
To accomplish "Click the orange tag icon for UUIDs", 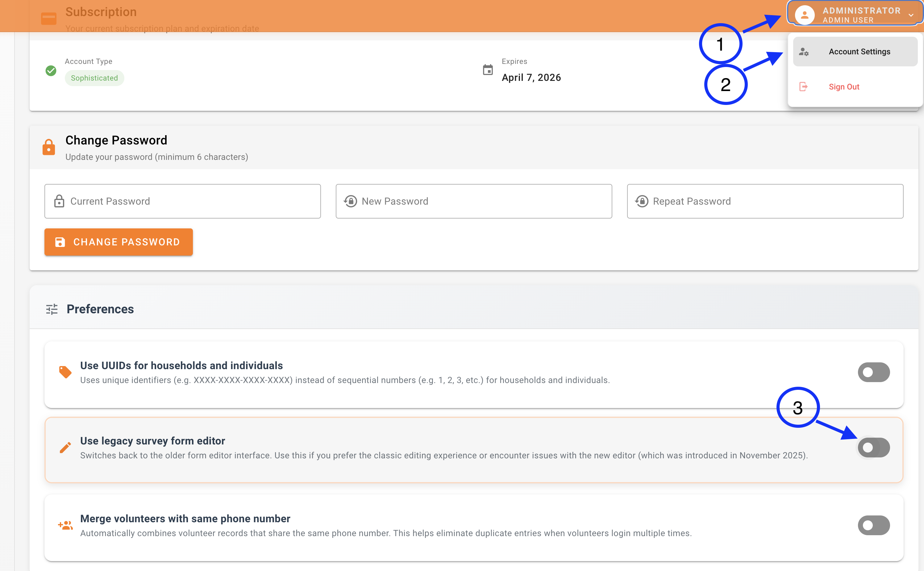I will tap(65, 372).
